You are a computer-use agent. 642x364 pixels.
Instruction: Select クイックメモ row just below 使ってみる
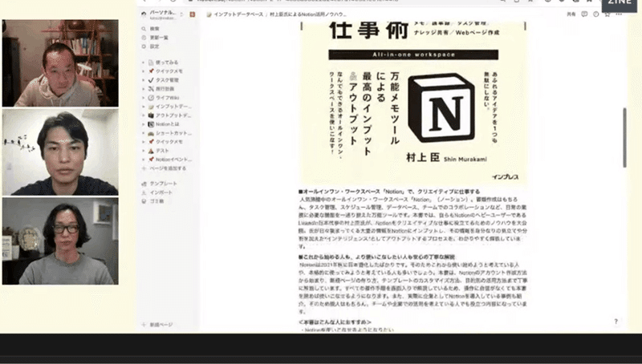(169, 71)
